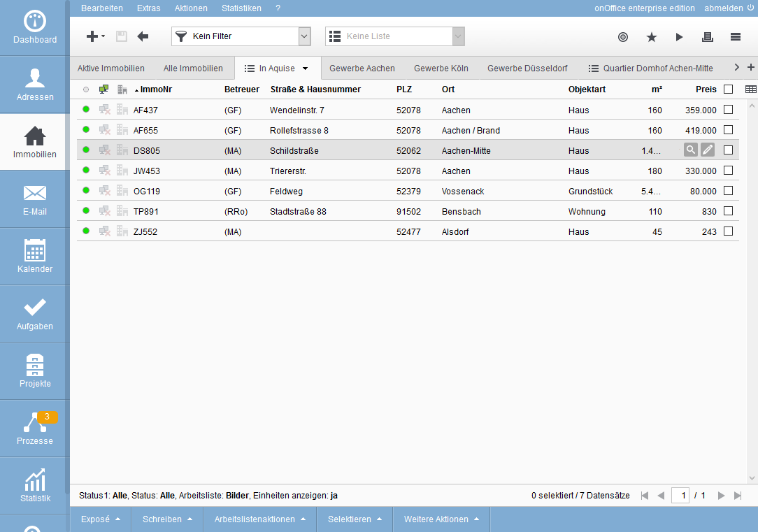Open the Projekte module
This screenshot has height=532, width=758.
tap(35, 371)
